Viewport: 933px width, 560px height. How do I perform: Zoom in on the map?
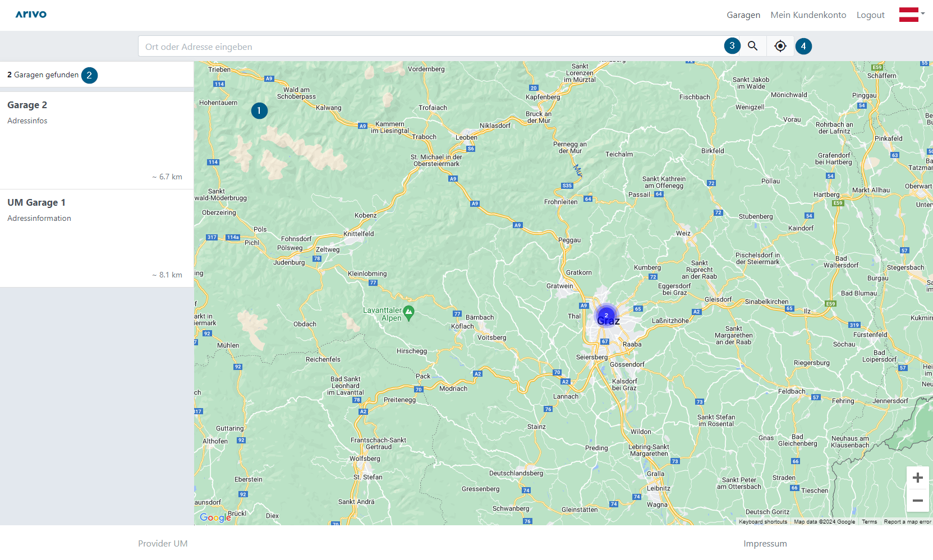coord(918,478)
